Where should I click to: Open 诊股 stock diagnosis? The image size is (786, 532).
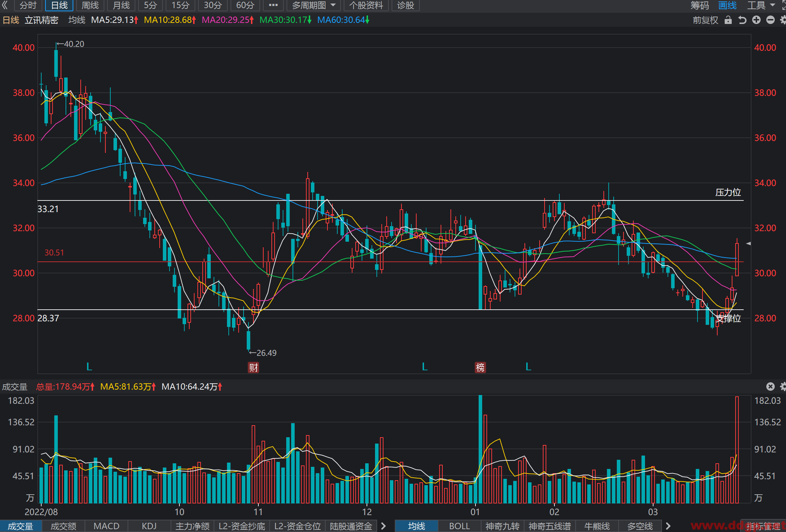point(405,5)
